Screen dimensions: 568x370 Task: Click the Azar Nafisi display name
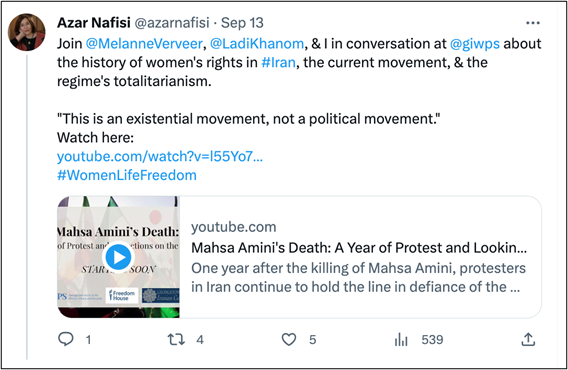click(x=93, y=22)
